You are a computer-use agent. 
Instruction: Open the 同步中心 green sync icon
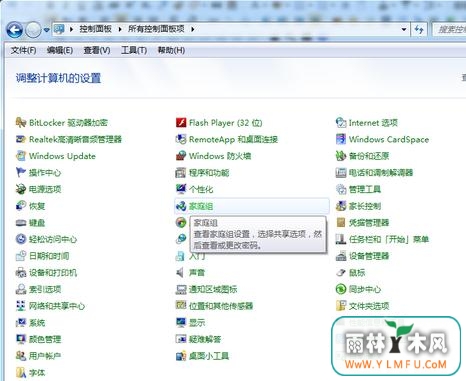click(341, 289)
